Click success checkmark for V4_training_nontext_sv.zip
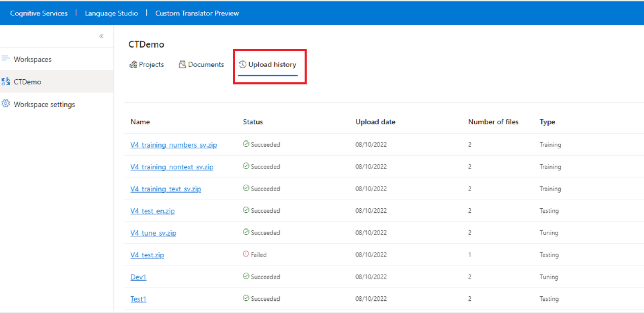644x313 pixels. tap(246, 166)
